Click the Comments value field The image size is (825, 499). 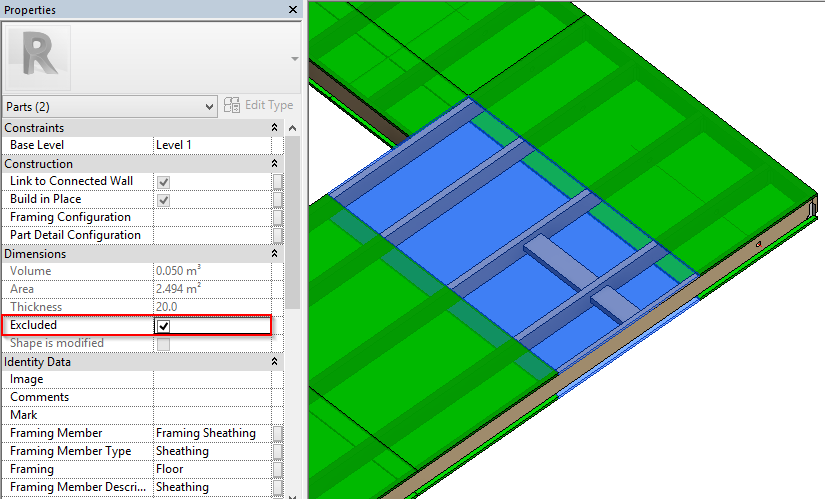coord(212,398)
